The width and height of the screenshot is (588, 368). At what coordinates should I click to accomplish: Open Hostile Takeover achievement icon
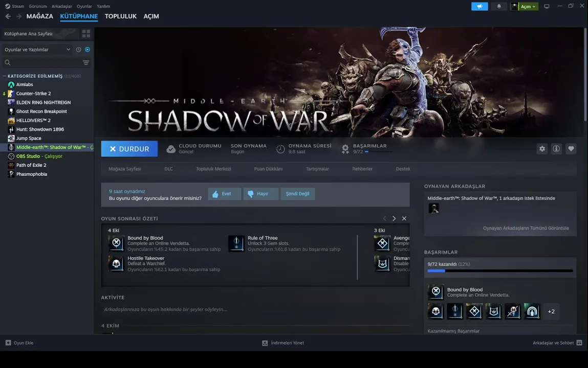(x=116, y=263)
